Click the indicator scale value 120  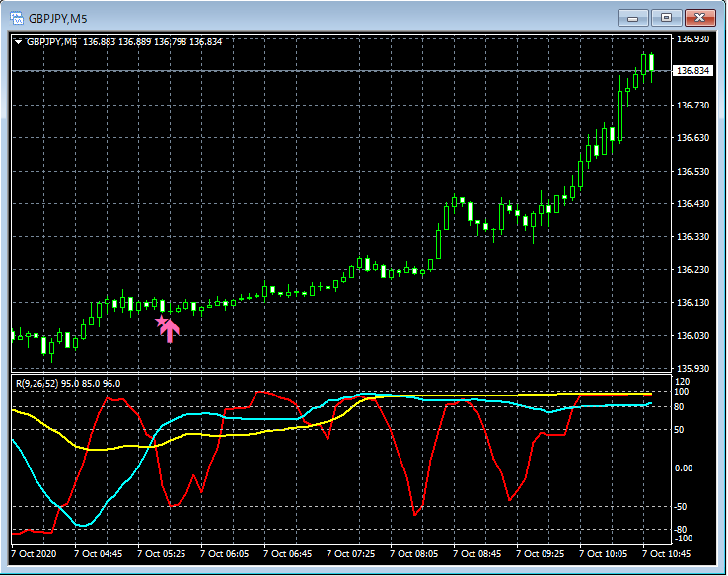click(x=683, y=382)
